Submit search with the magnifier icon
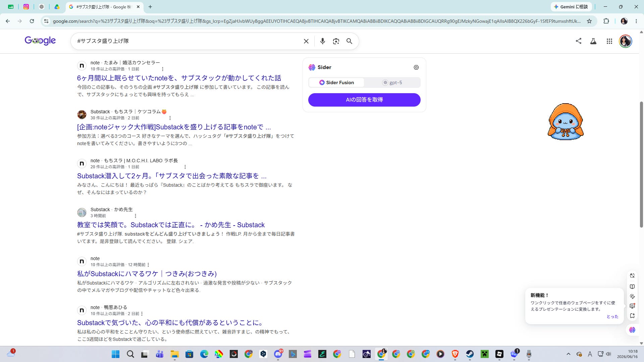644x362 pixels. pyautogui.click(x=349, y=41)
